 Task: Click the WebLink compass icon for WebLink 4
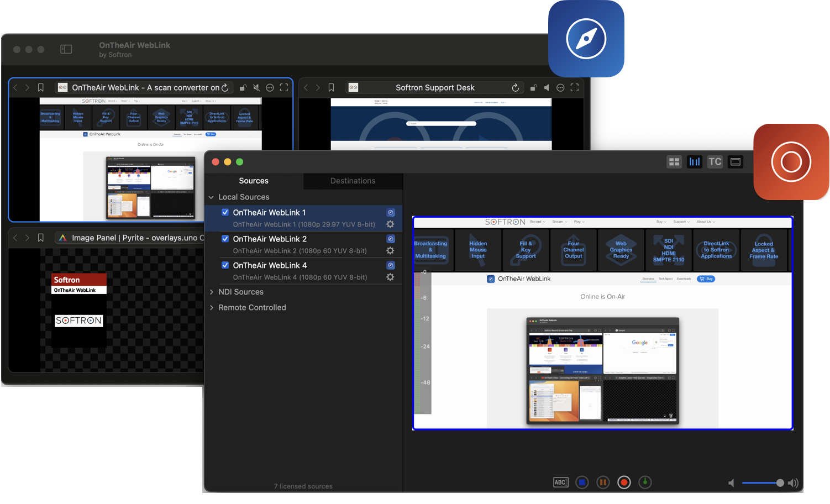point(390,265)
